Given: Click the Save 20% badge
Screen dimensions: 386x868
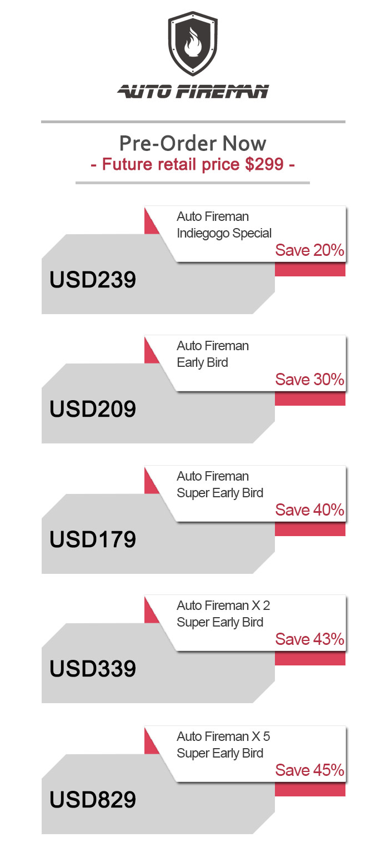Looking at the screenshot, I should (310, 250).
